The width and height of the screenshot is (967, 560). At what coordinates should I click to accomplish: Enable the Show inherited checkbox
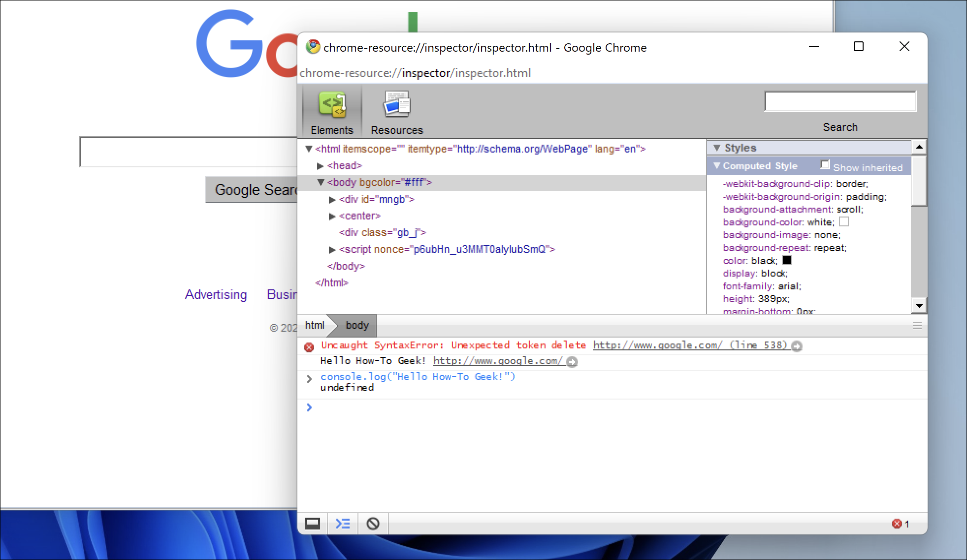[825, 164]
